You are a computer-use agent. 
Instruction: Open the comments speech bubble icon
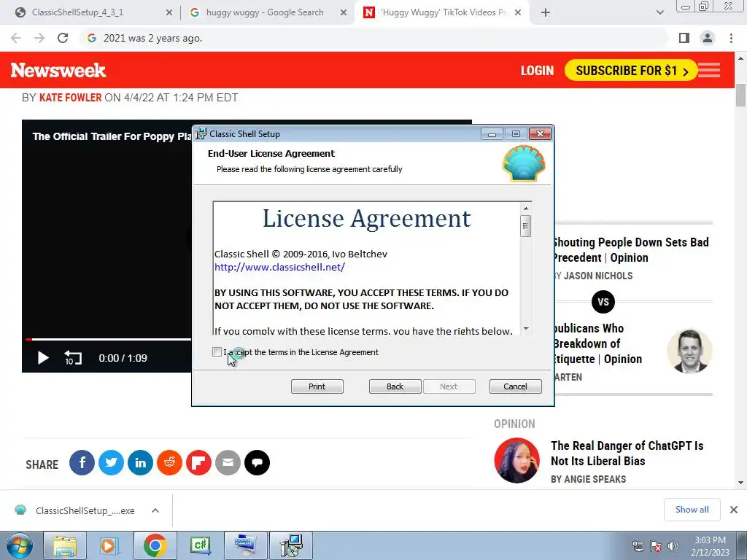coord(258,462)
